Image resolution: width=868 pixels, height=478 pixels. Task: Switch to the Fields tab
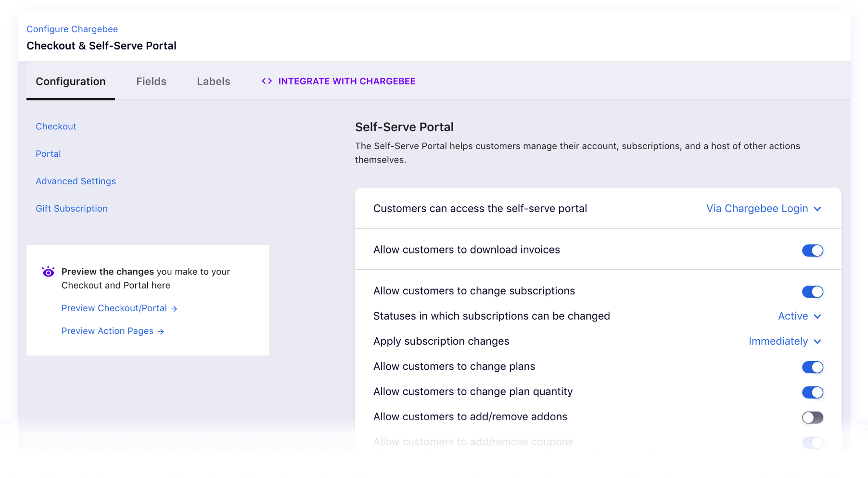151,81
